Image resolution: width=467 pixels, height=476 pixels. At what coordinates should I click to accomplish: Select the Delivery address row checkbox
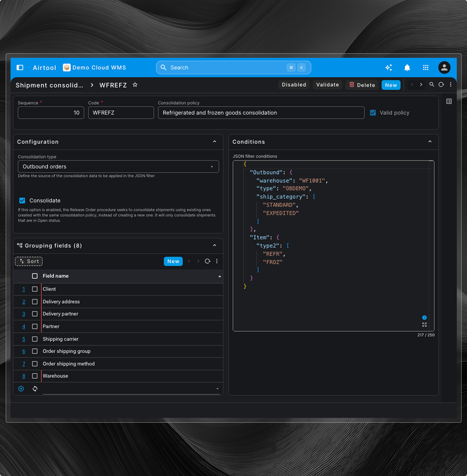pos(35,302)
